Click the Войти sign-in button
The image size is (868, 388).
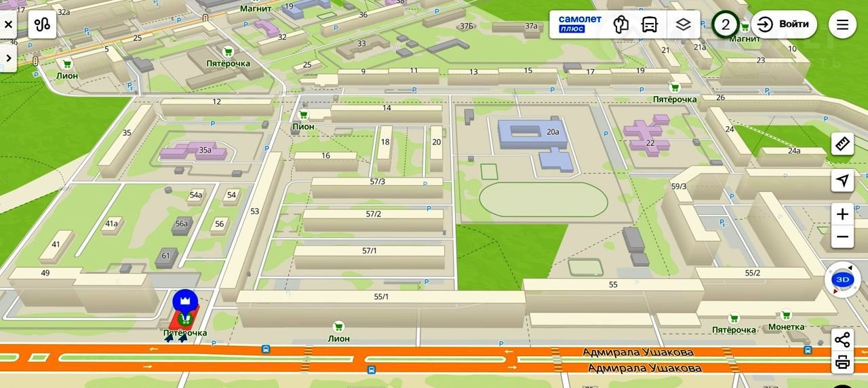pos(783,24)
